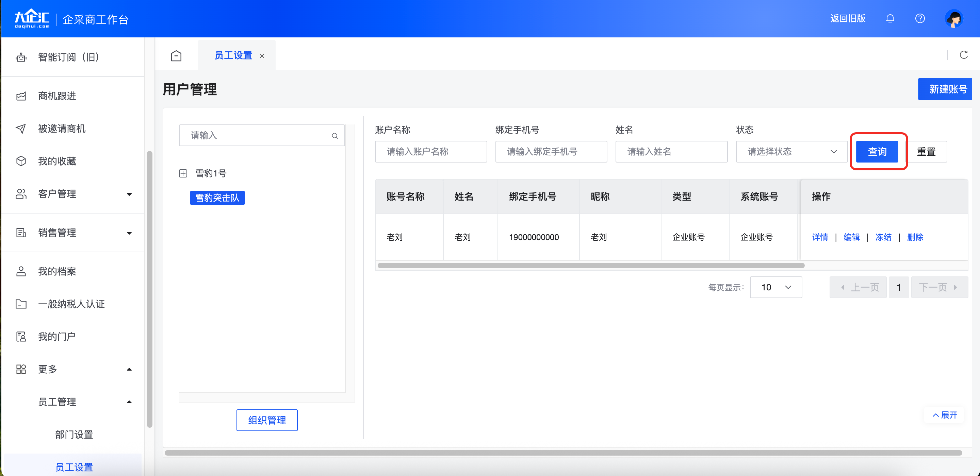Click the 客户管理 people icon
Viewport: 980px width, 476px height.
pos(21,194)
